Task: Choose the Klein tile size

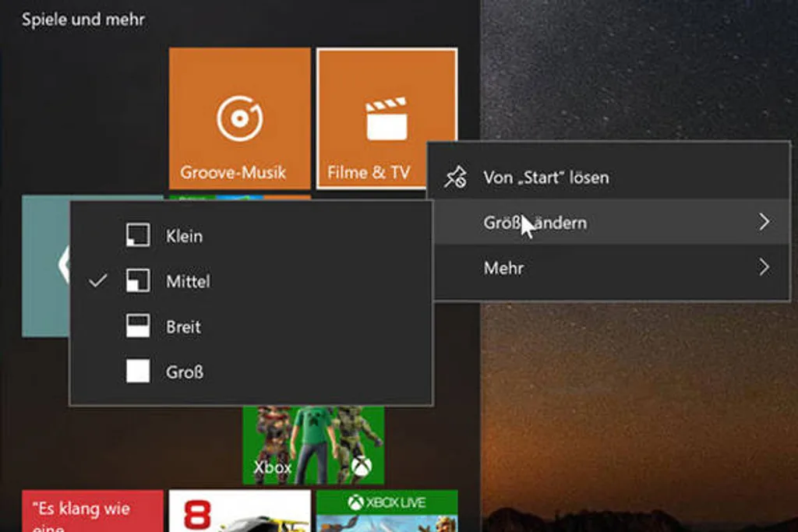Action: [x=251, y=235]
